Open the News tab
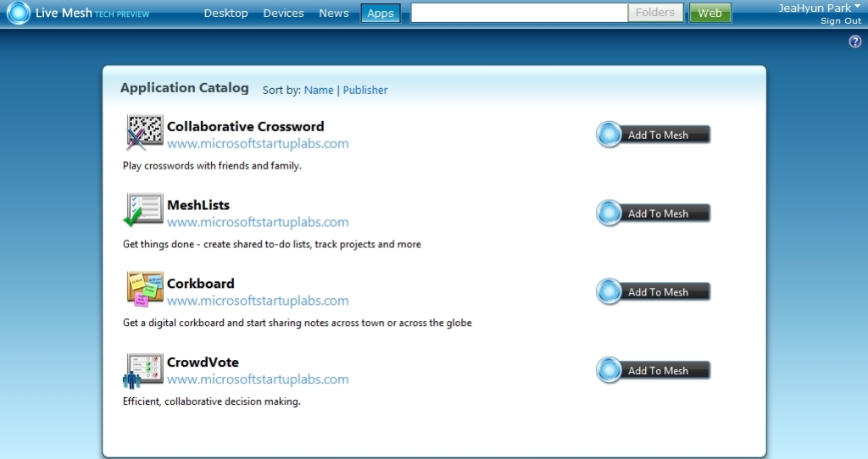868x459 pixels. pyautogui.click(x=334, y=14)
